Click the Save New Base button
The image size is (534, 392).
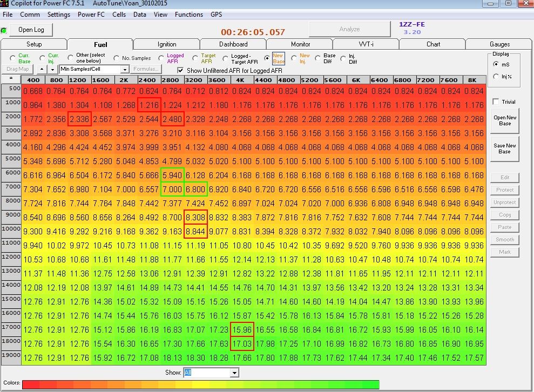[x=505, y=148]
